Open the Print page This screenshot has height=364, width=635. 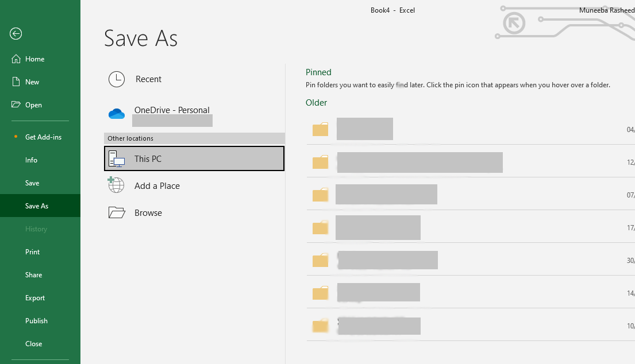(x=33, y=252)
